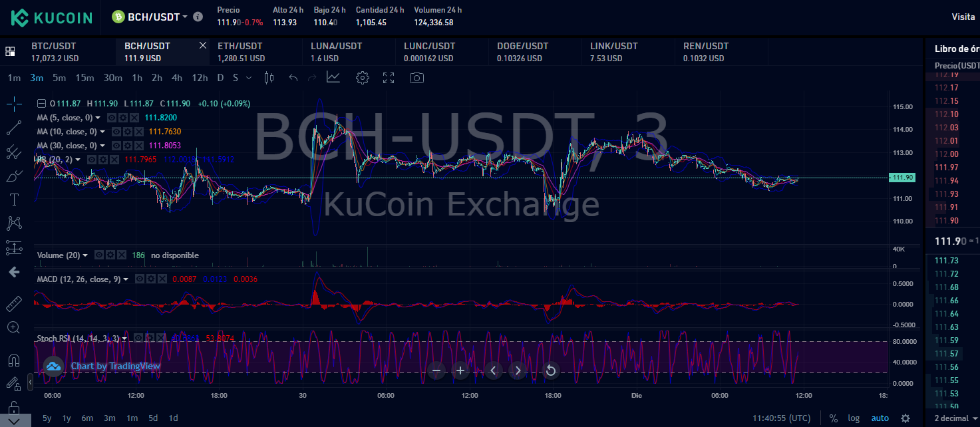Image resolution: width=980 pixels, height=427 pixels.
Task: Reset the chart view
Action: click(550, 370)
